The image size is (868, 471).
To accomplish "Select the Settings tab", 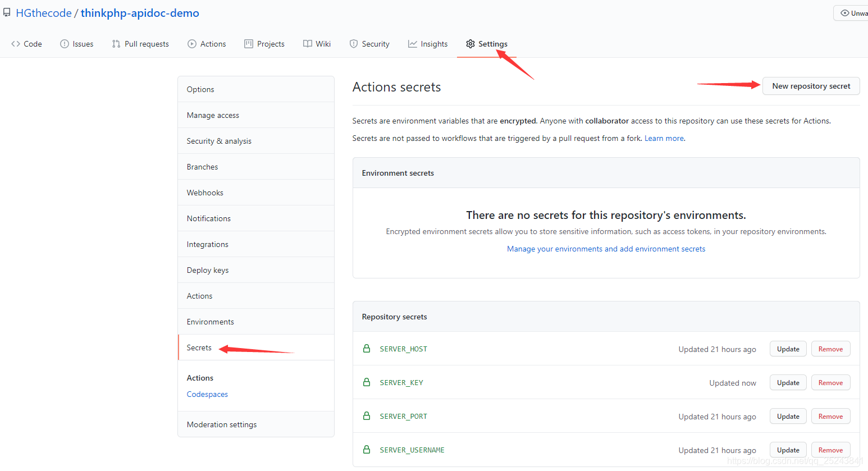I will click(x=487, y=44).
